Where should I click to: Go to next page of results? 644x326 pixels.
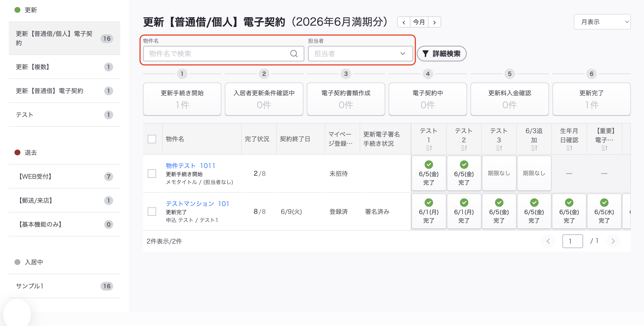pyautogui.click(x=613, y=241)
